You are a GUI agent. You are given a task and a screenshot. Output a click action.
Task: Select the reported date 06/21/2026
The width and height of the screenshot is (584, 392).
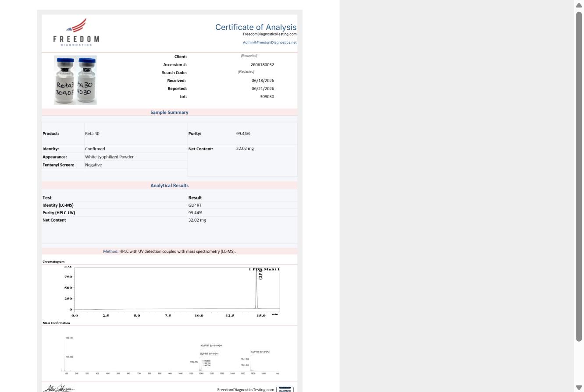263,88
